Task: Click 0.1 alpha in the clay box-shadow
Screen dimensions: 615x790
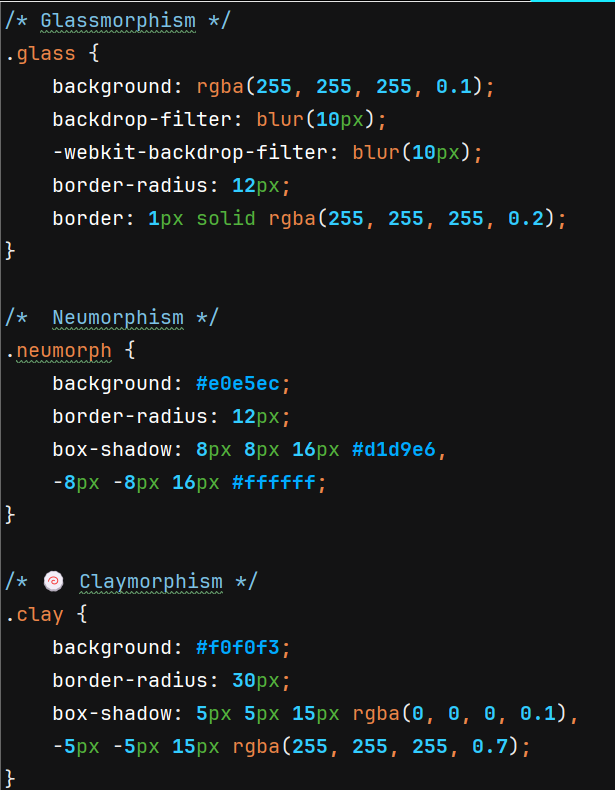Action: [x=538, y=713]
